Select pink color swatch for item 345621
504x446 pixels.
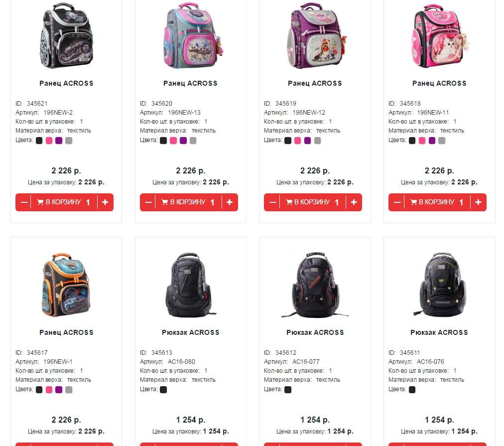[x=49, y=141]
